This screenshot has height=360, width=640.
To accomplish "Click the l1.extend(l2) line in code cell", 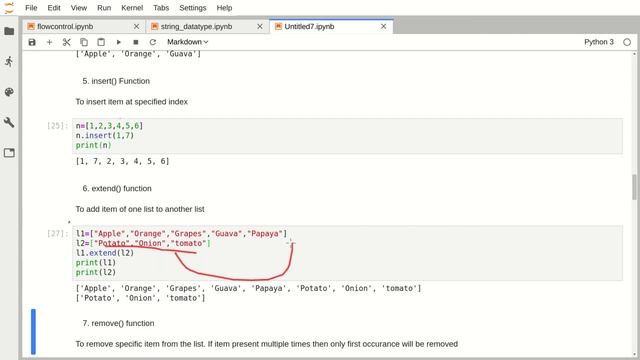I will (105, 253).
